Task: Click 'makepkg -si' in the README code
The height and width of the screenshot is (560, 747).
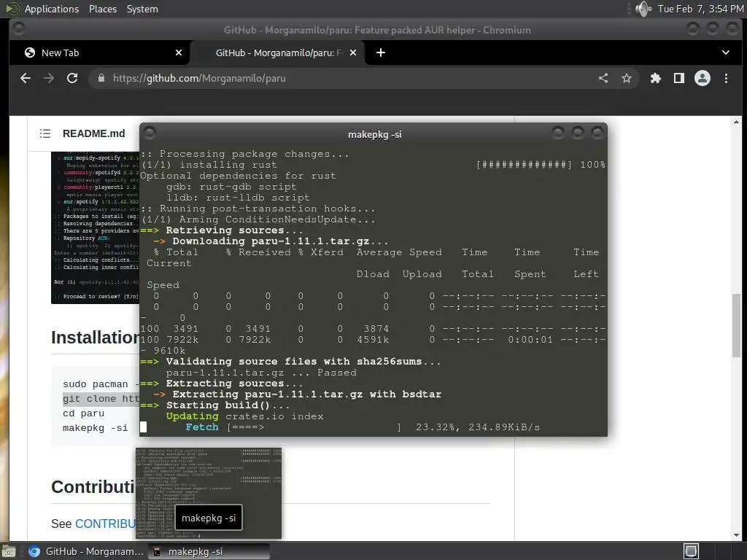Action: click(96, 427)
